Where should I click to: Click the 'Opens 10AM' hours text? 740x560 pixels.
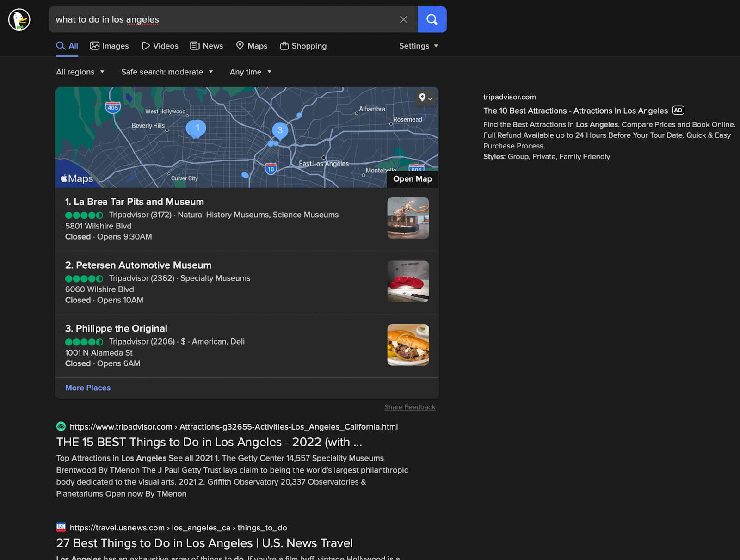click(x=120, y=300)
